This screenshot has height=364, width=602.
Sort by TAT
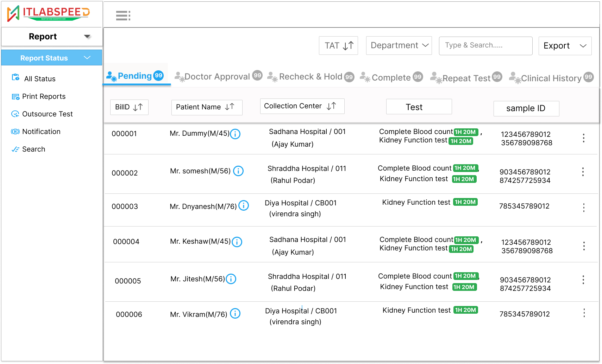click(x=338, y=46)
